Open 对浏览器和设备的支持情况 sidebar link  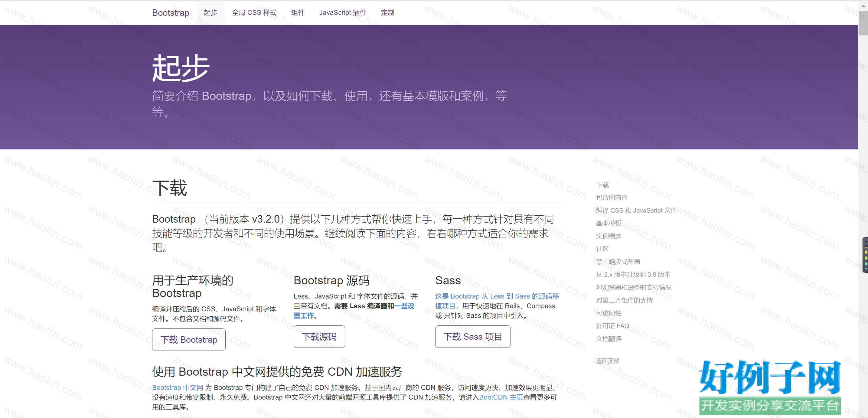tap(634, 287)
